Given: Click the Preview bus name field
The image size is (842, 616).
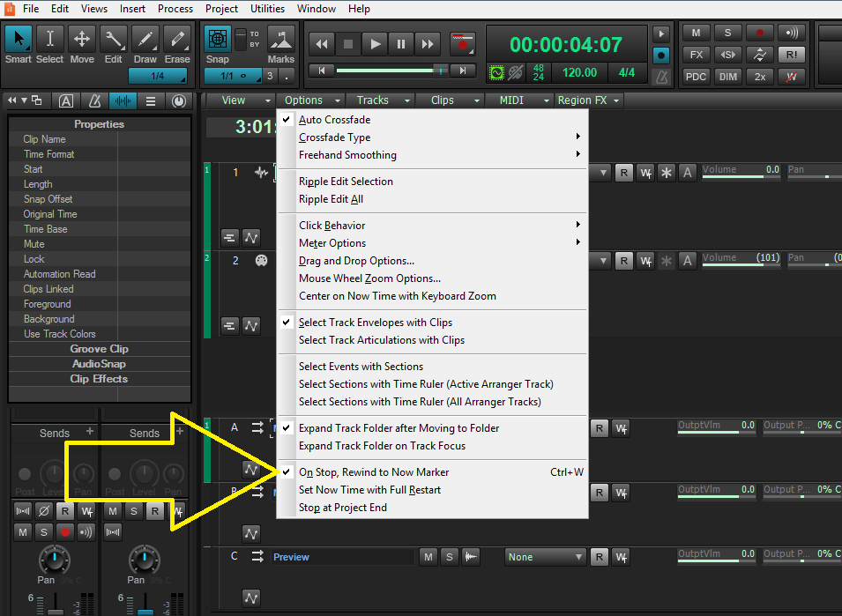Looking at the screenshot, I should tap(343, 557).
